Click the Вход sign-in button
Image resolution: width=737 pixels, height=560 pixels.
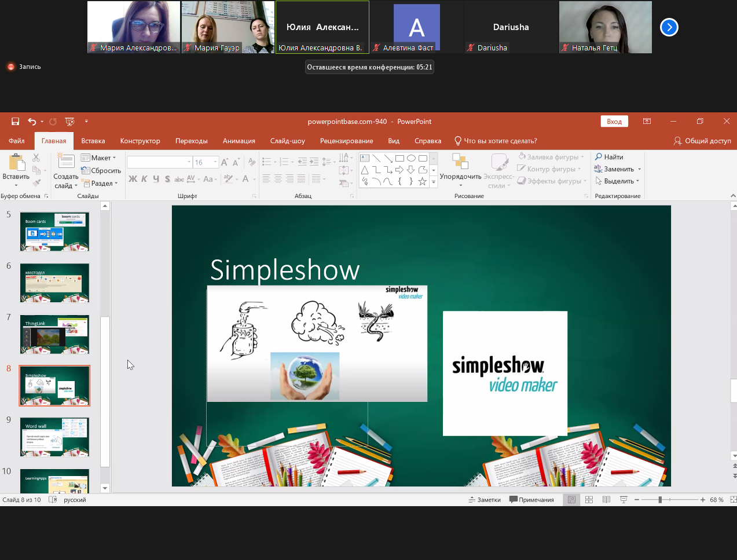coord(614,122)
